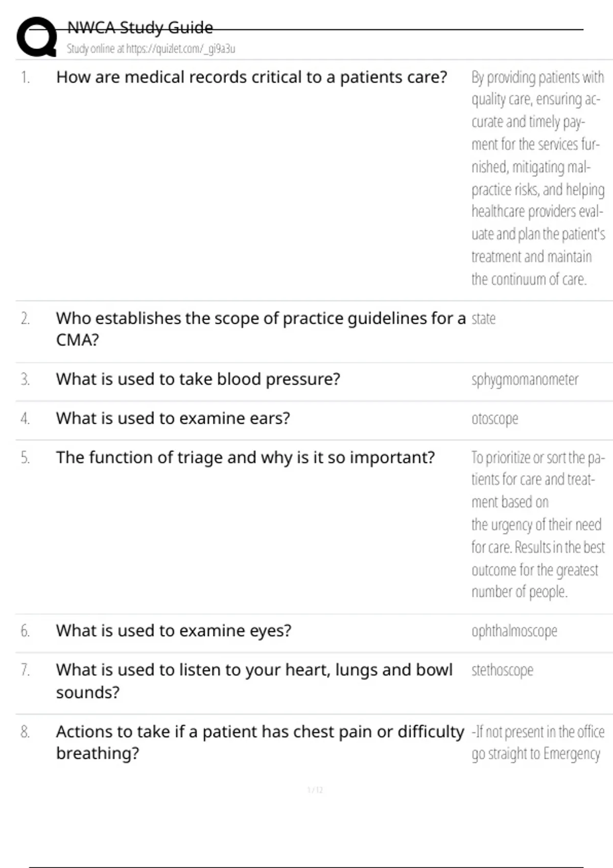Click the NWCA Study Guide title

tap(140, 28)
